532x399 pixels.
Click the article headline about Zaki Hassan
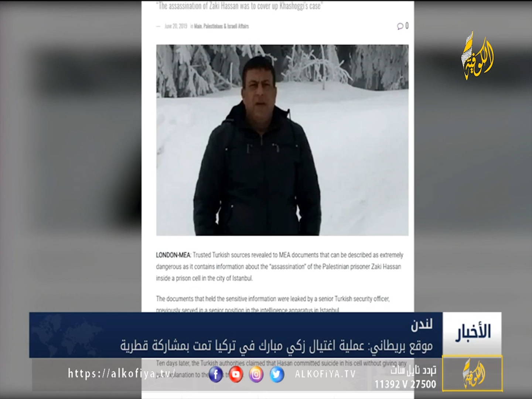[x=239, y=6]
